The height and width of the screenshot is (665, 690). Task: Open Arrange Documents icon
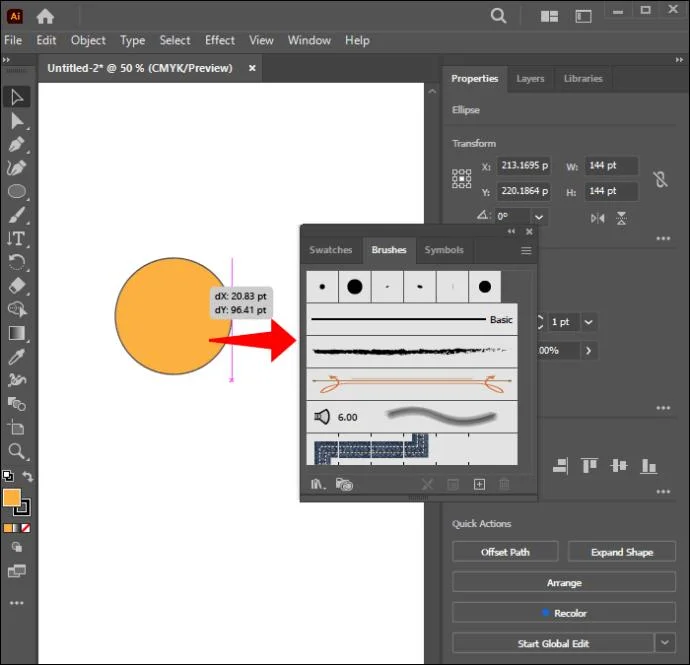pyautogui.click(x=549, y=17)
